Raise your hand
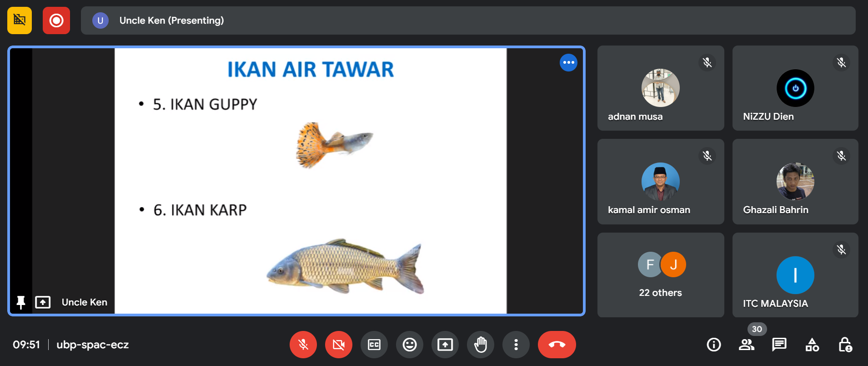 481,345
